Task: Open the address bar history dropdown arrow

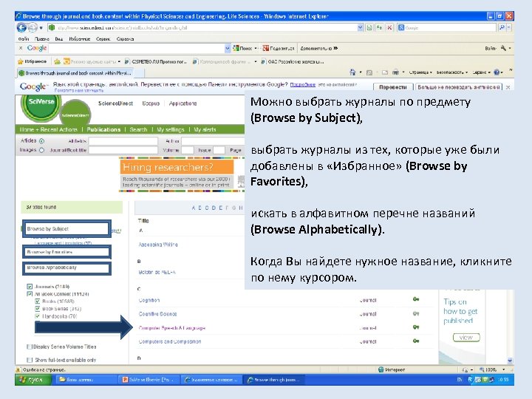Action: pos(361,28)
